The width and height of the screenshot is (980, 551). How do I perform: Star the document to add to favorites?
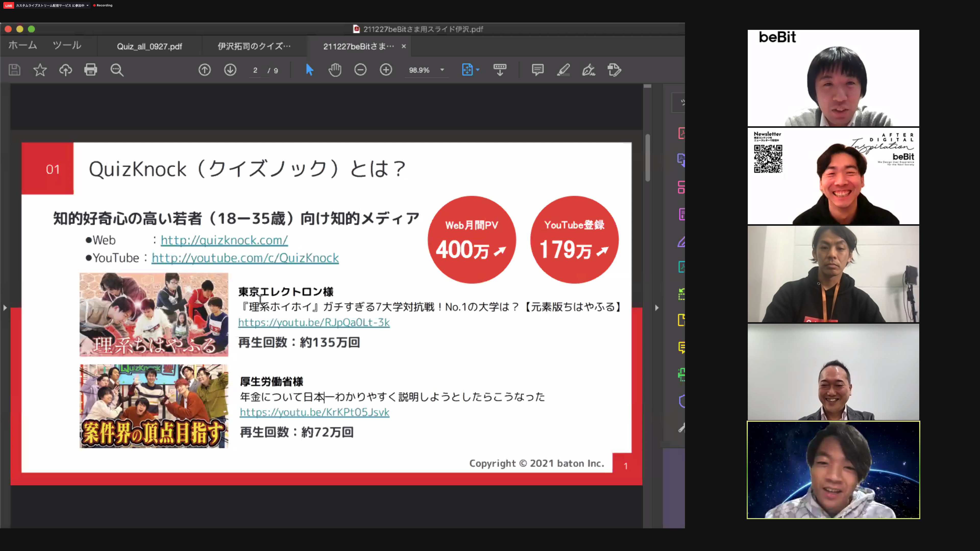pos(40,70)
